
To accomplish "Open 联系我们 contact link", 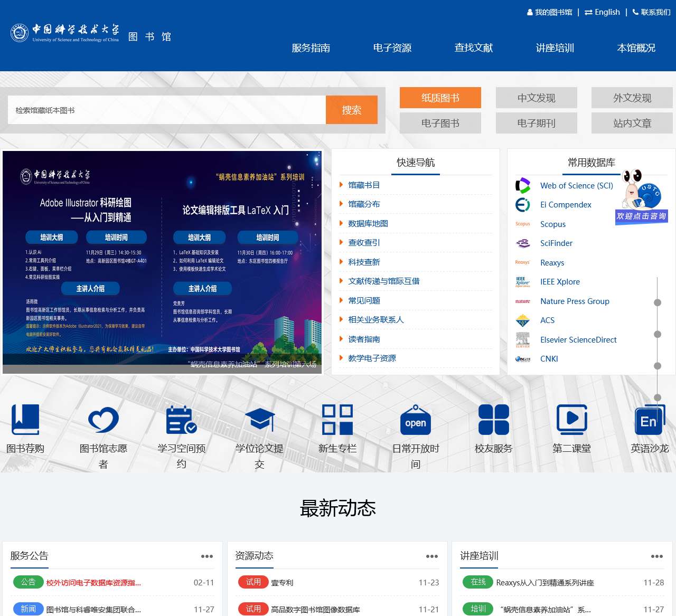I will (x=651, y=12).
